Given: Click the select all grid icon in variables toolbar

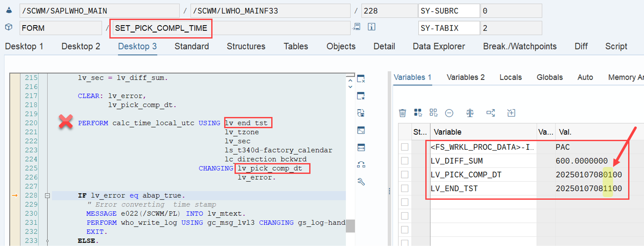Looking at the screenshot, I should tap(418, 112).
